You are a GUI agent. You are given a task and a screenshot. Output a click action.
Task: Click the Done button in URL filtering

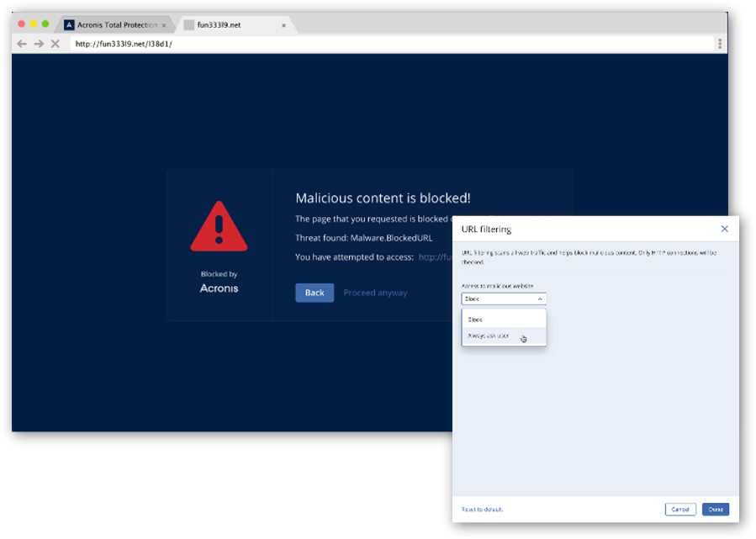coord(716,510)
